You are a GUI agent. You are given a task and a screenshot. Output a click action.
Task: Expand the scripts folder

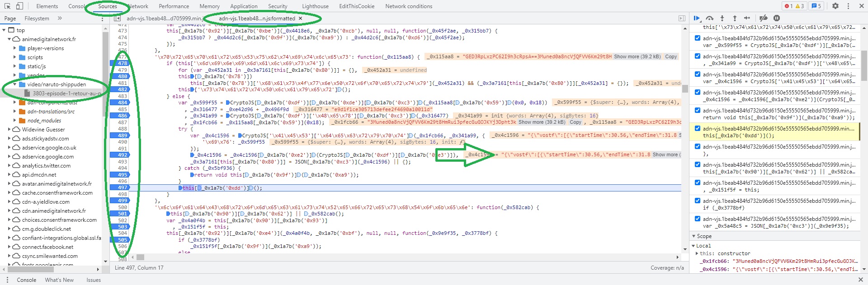coord(15,57)
